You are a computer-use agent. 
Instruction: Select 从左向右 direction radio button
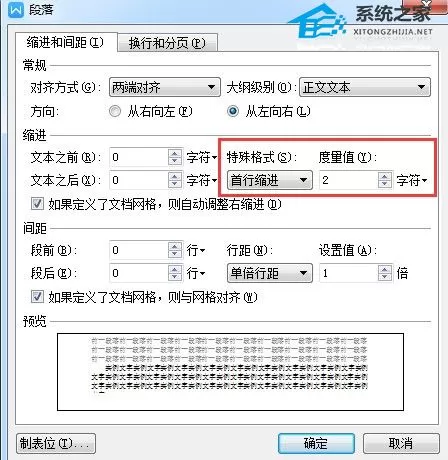(x=233, y=111)
